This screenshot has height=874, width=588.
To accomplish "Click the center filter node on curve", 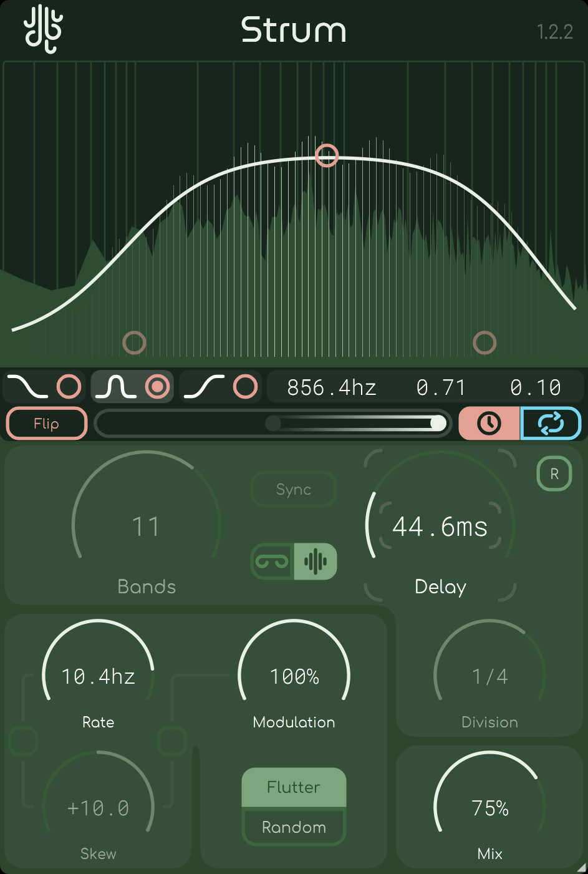I will [327, 155].
